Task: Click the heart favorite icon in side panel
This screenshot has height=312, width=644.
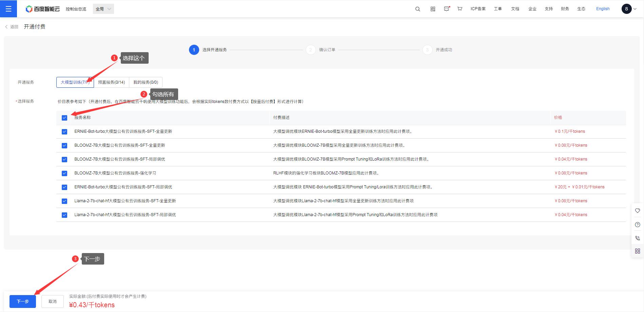Action: click(638, 211)
